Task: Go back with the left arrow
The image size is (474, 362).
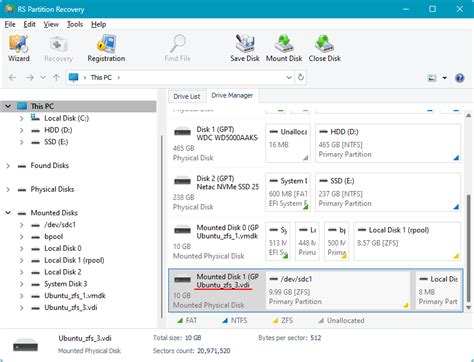Action: (x=12, y=78)
